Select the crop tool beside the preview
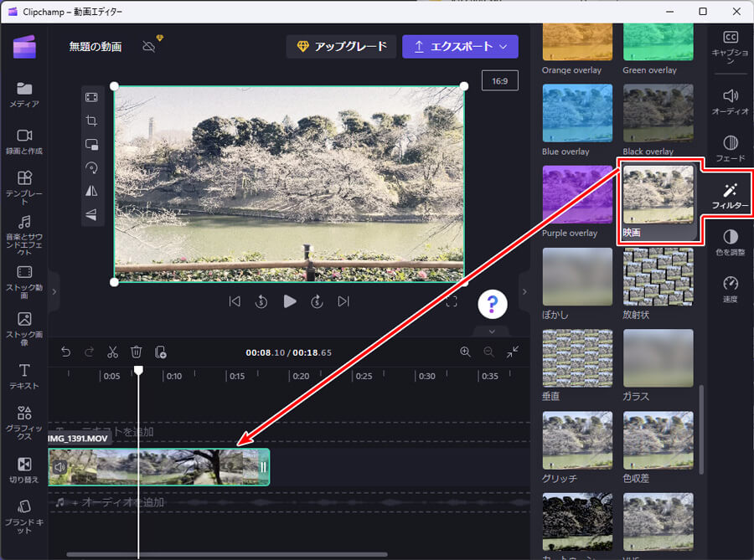754x560 pixels. click(x=91, y=121)
